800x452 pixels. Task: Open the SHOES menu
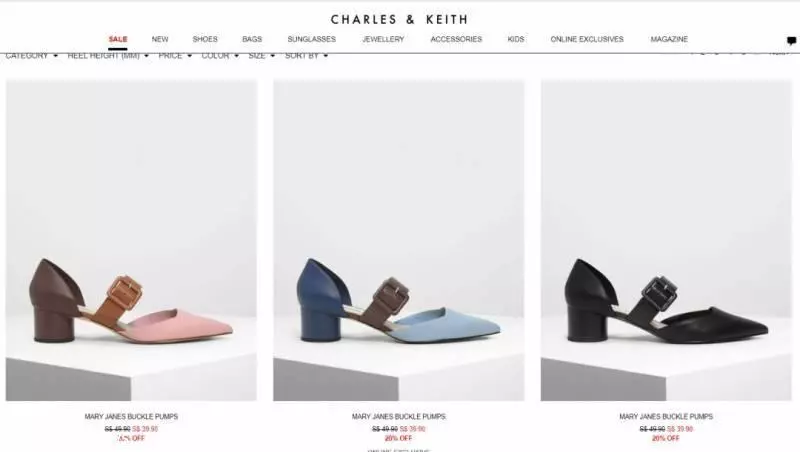(x=205, y=39)
